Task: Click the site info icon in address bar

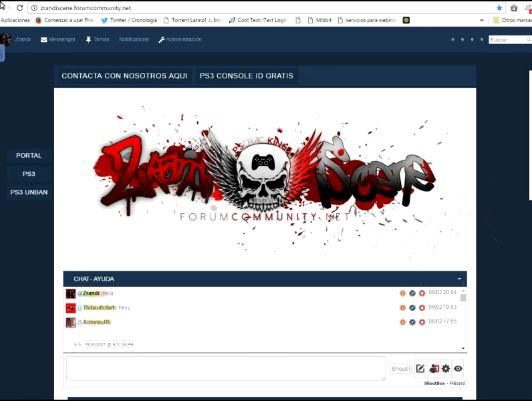Action: coord(34,8)
